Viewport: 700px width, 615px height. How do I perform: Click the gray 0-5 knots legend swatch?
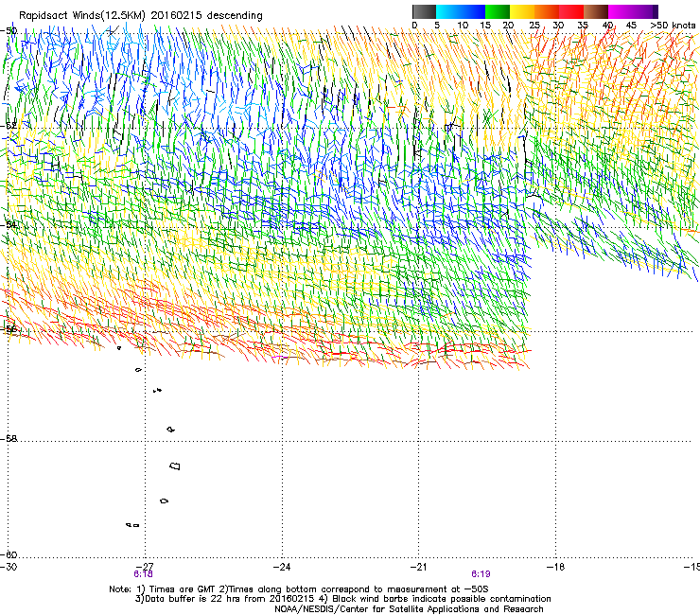tap(424, 11)
